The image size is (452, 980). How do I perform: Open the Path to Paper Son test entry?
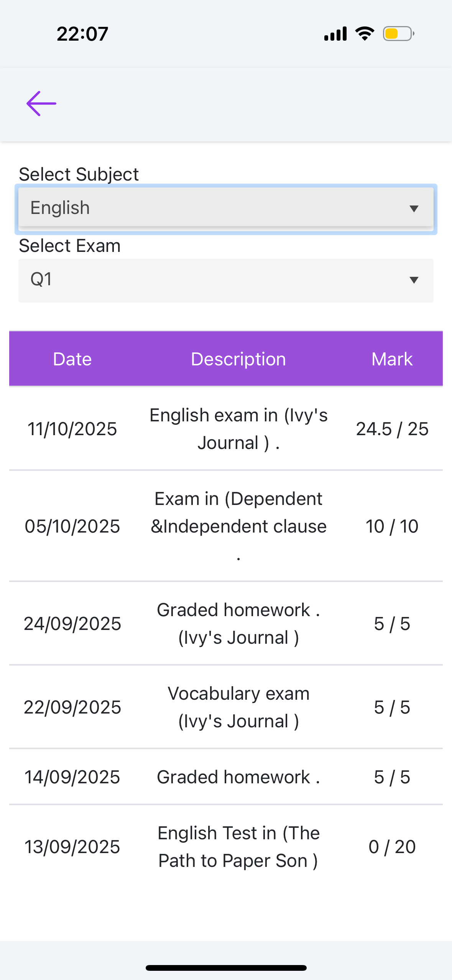coord(238,847)
